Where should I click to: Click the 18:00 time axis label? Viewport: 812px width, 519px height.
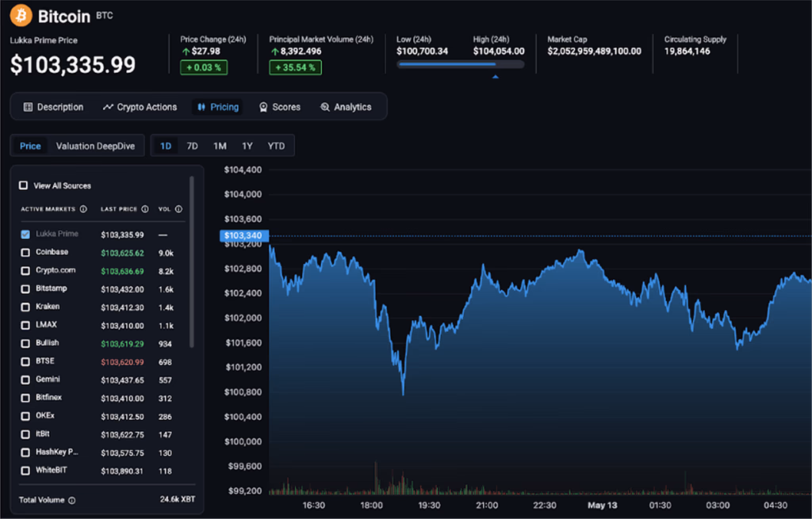pyautogui.click(x=371, y=505)
